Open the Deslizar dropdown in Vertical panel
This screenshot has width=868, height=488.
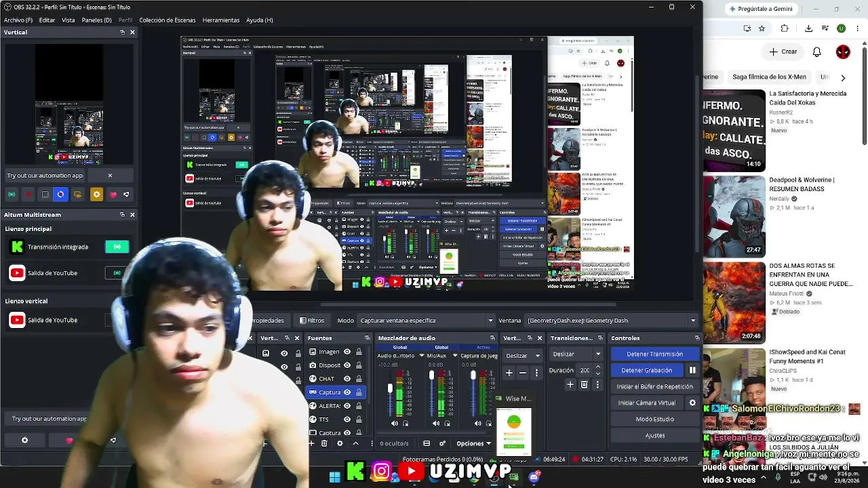point(523,356)
